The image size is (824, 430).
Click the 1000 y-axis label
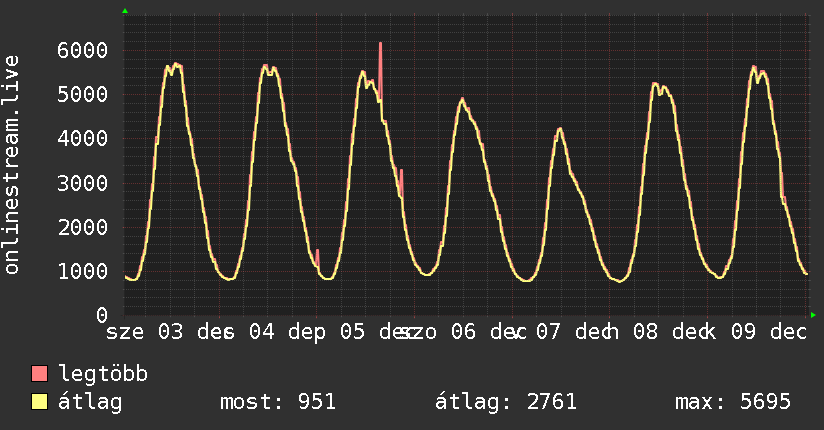[83, 271]
